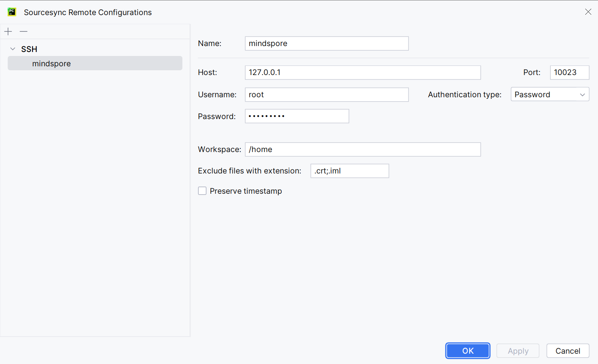Focus the Username field containing root

tap(327, 95)
